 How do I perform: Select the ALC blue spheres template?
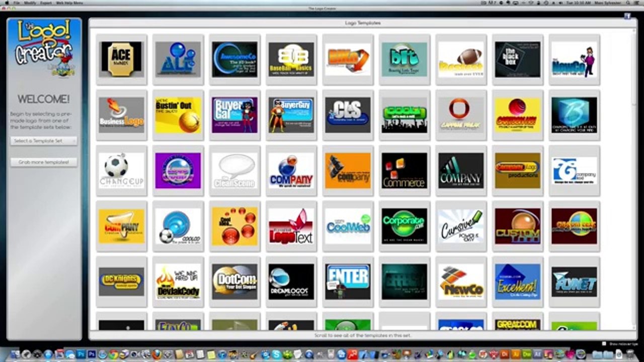click(178, 59)
